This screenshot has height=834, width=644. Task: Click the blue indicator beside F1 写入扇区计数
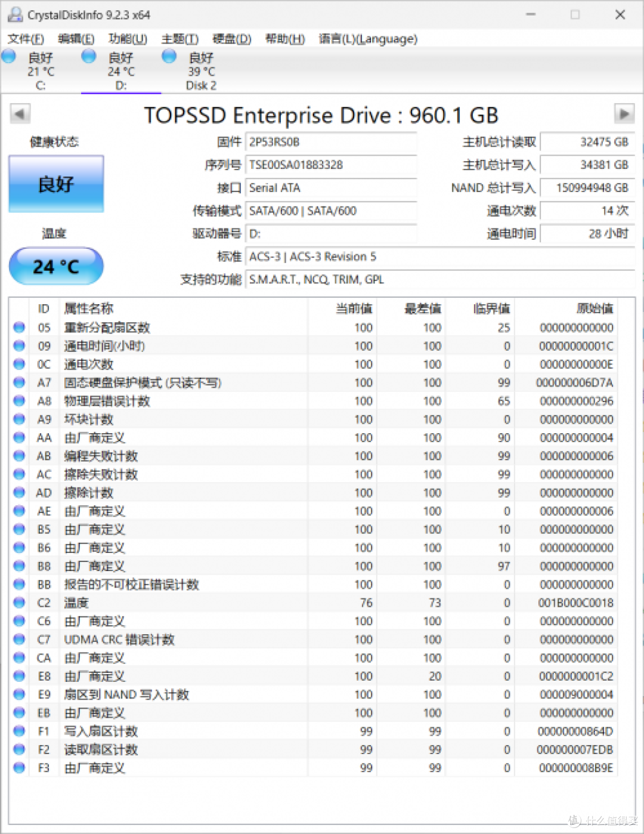pyautogui.click(x=18, y=731)
